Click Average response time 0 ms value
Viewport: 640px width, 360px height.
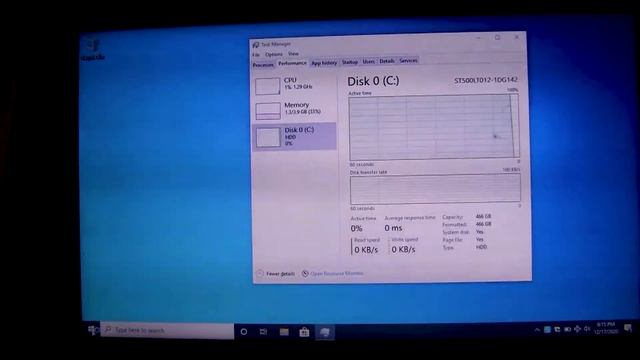coord(393,228)
